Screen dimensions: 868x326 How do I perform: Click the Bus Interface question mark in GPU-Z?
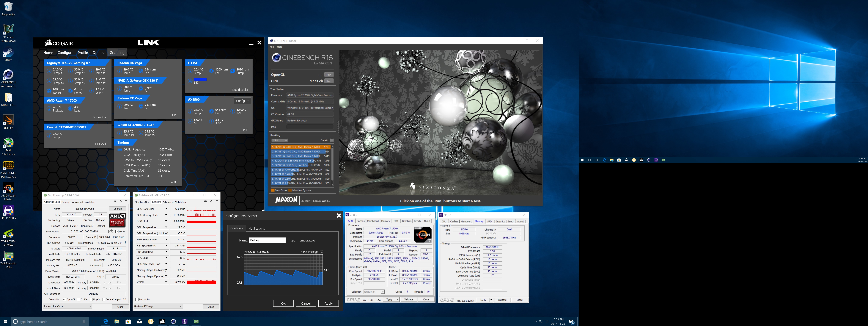point(125,243)
